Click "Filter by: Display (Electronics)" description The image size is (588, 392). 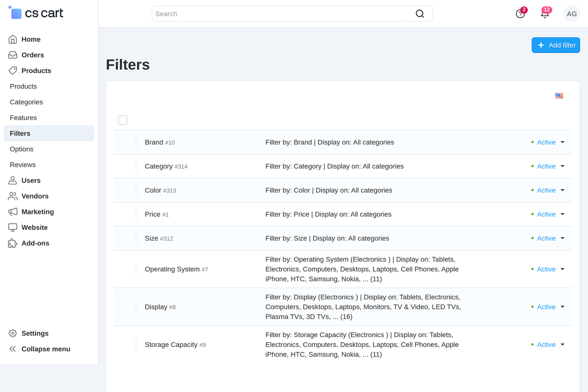click(x=364, y=307)
